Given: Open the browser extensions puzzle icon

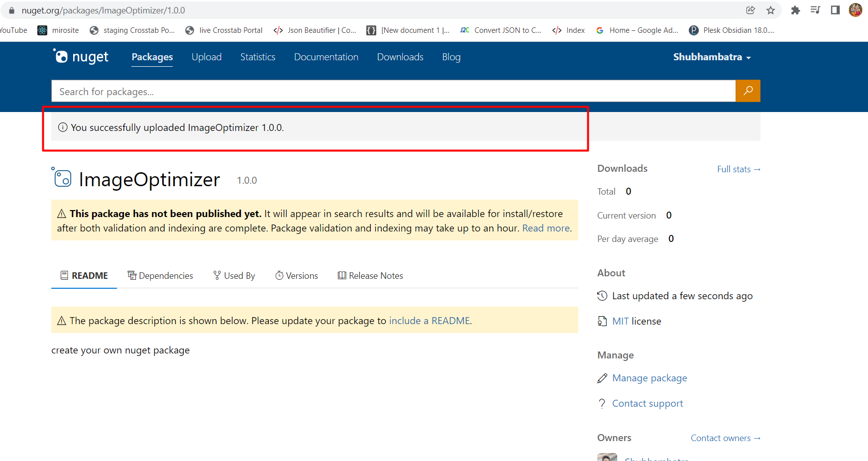Looking at the screenshot, I should click(x=795, y=10).
